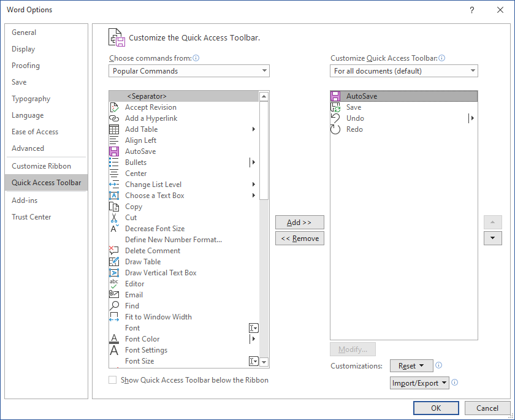Open the Popular Commands dropdown
Image resolution: width=515 pixels, height=420 pixels.
189,71
